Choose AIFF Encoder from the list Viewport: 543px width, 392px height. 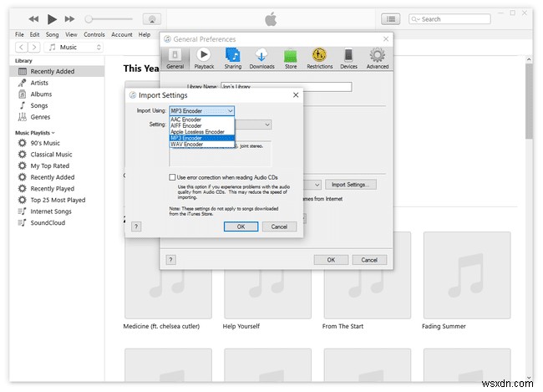tap(202, 126)
